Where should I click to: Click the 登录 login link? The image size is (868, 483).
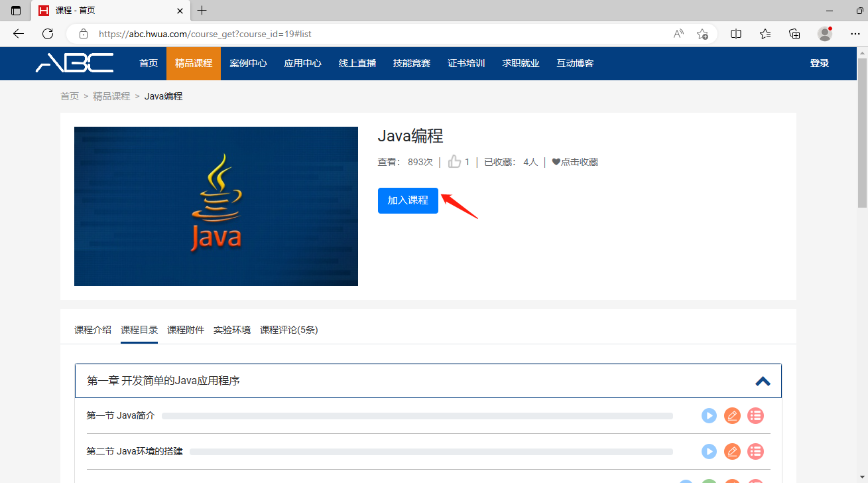pos(820,63)
